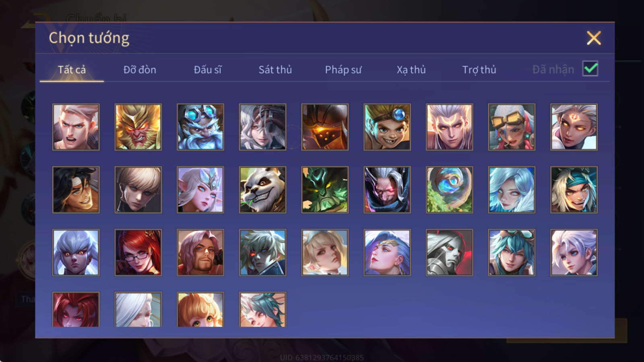Choose the elf with crystal crown portrait

click(200, 190)
